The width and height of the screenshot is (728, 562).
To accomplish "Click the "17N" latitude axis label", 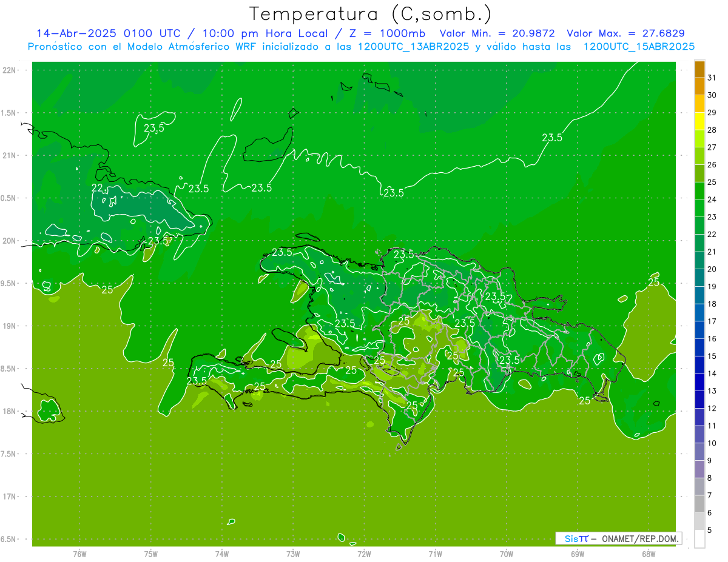I will (x=9, y=497).
